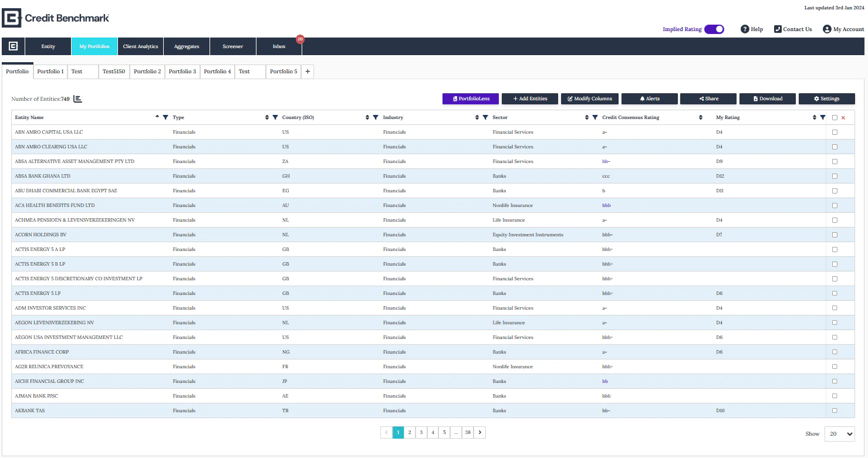This screenshot has height=458, width=868.
Task: Click bb- rating for ABSA ALTERNATIVE ASSET
Action: [x=606, y=161]
